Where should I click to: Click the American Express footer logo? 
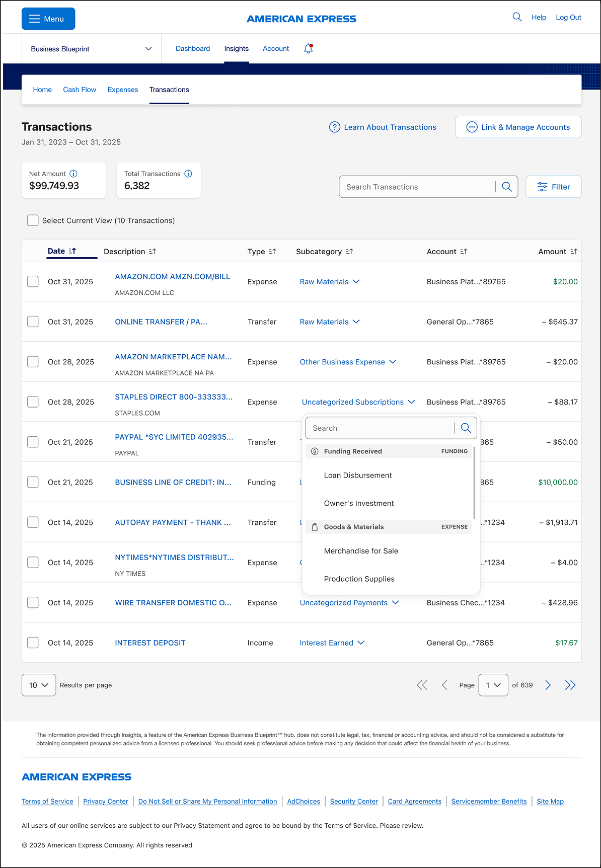click(x=77, y=777)
